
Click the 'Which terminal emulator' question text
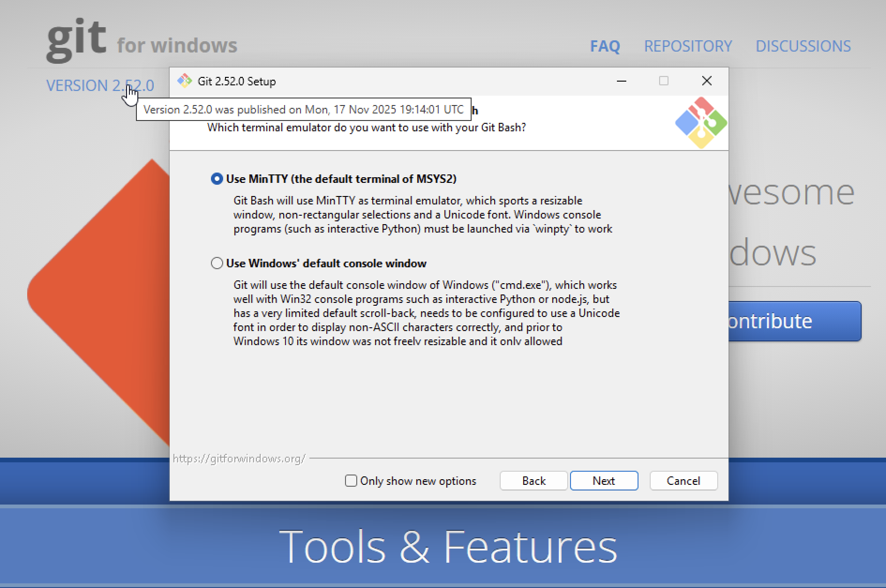[x=367, y=128]
